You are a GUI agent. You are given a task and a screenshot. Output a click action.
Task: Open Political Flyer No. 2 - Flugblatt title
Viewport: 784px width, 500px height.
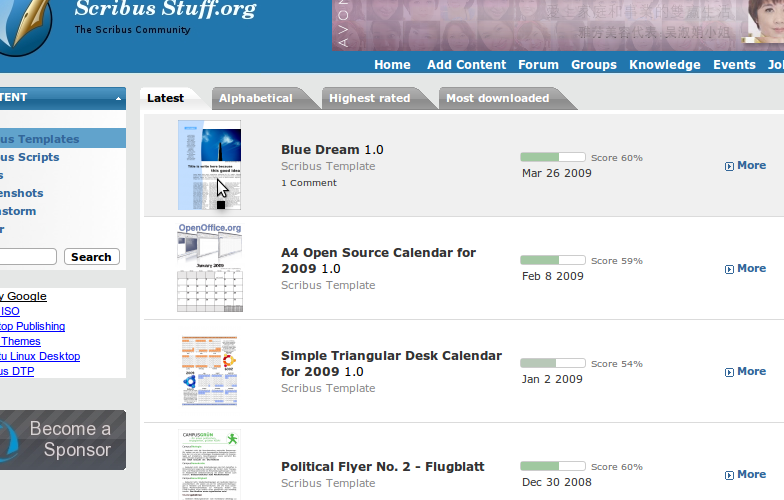(x=382, y=466)
